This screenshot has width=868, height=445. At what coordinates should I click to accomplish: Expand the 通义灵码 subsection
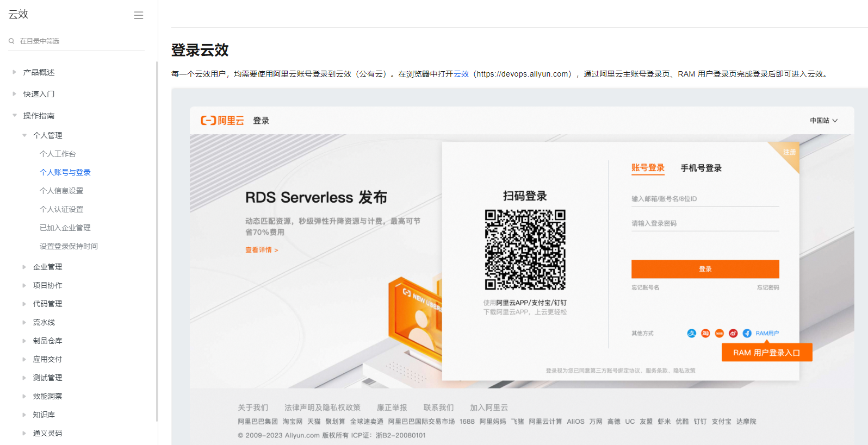click(24, 433)
